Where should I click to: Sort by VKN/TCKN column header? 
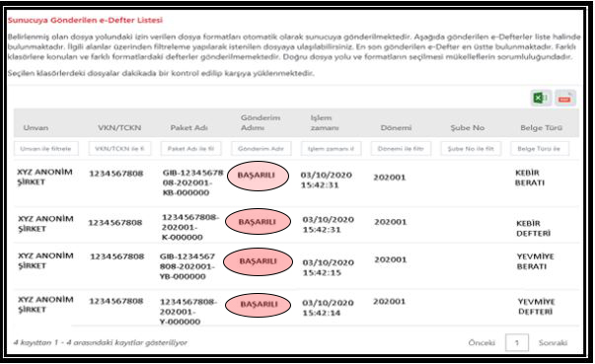(x=119, y=128)
